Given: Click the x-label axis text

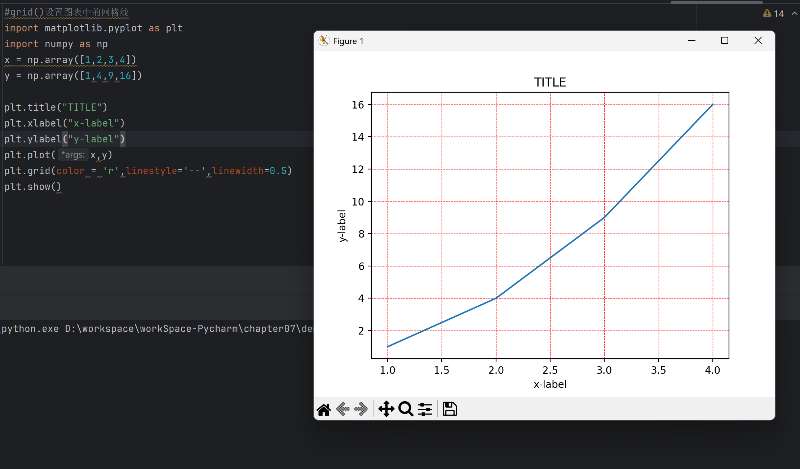Looking at the screenshot, I should click(550, 384).
